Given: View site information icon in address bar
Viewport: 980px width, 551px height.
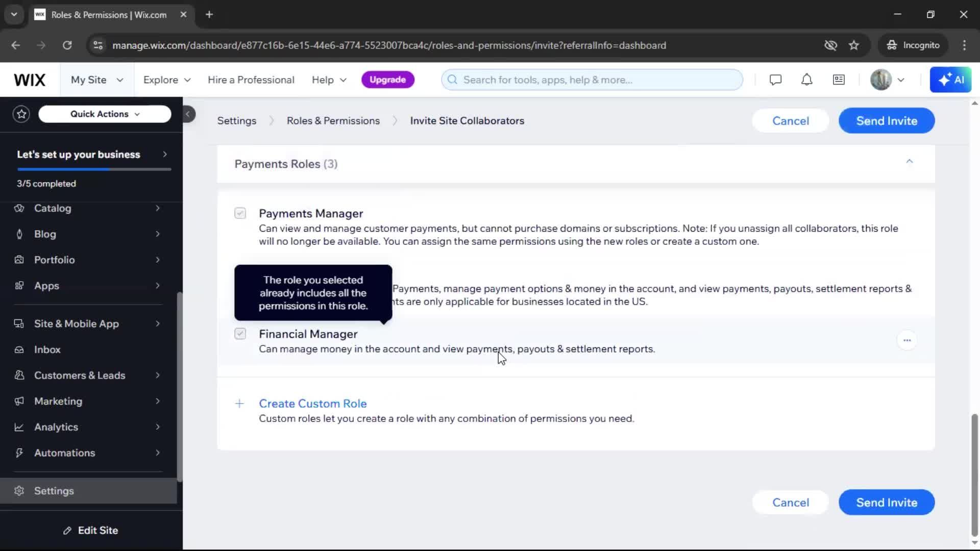Looking at the screenshot, I should 98,45.
